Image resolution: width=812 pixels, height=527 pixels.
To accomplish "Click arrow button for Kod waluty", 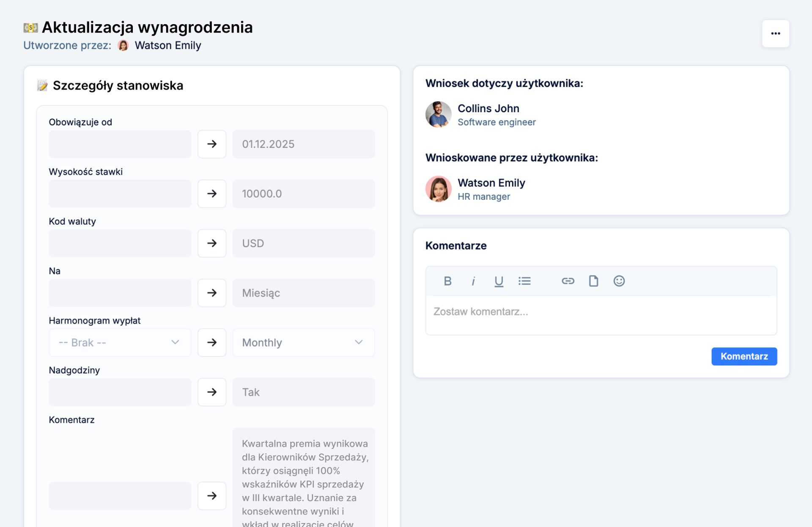I will [x=212, y=243].
